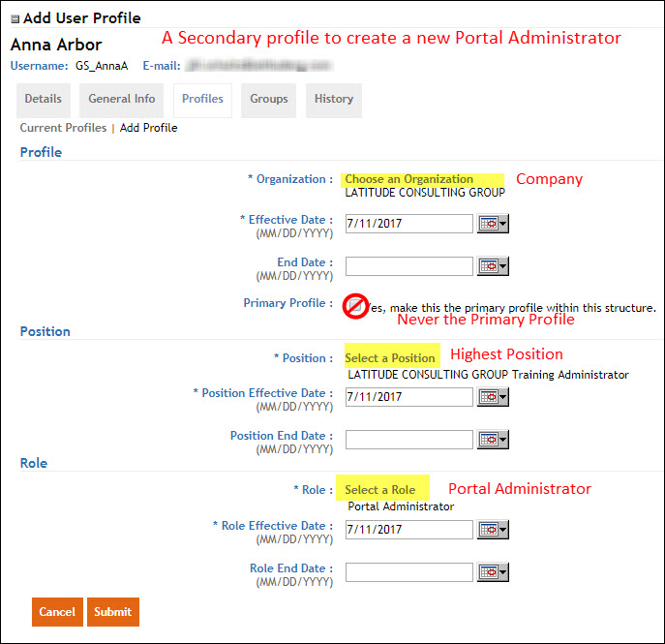665x644 pixels.
Task: Click the Role End Date field
Action: [x=408, y=572]
